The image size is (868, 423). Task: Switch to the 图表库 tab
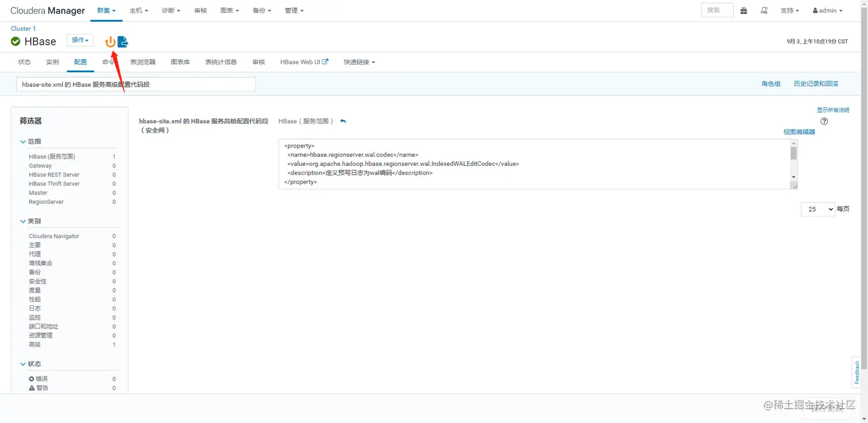click(180, 62)
